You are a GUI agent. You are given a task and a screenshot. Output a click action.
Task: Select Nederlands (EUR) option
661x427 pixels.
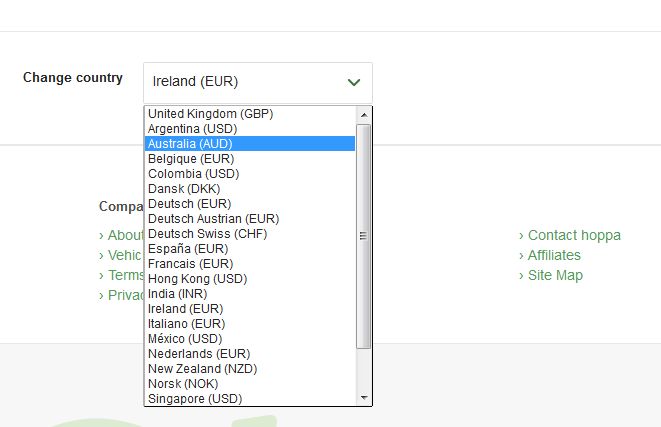pos(250,354)
